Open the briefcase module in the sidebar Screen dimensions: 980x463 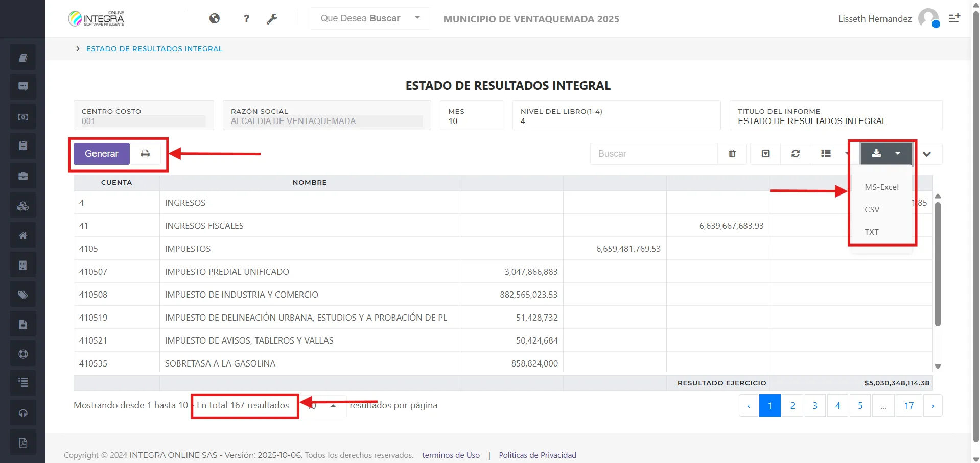(x=22, y=176)
